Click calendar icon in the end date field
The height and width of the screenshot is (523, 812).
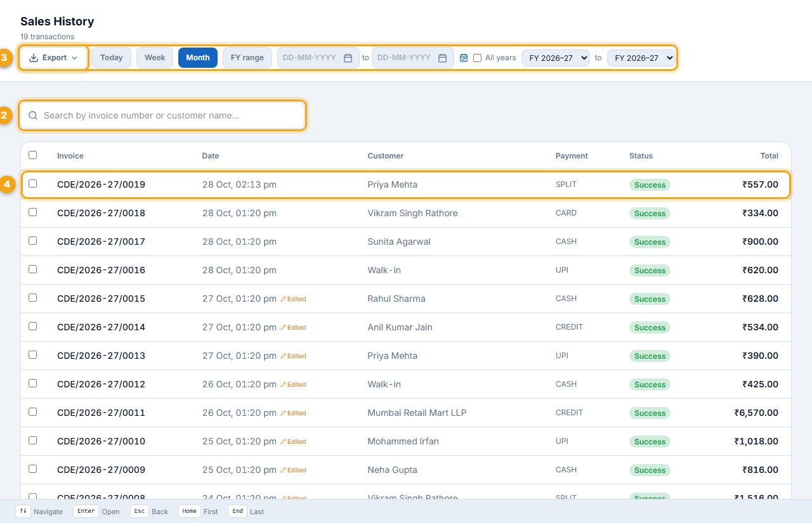coord(442,58)
